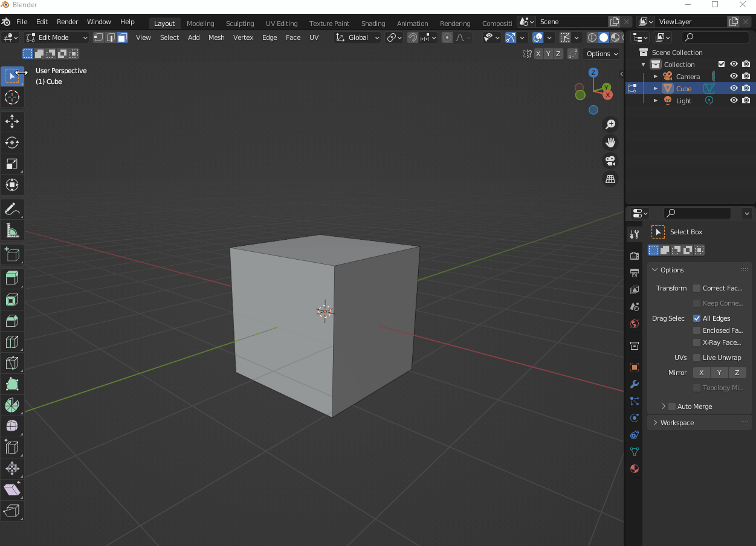This screenshot has height=546, width=756.
Task: Select the Edge Slide tool
Action: point(12,448)
